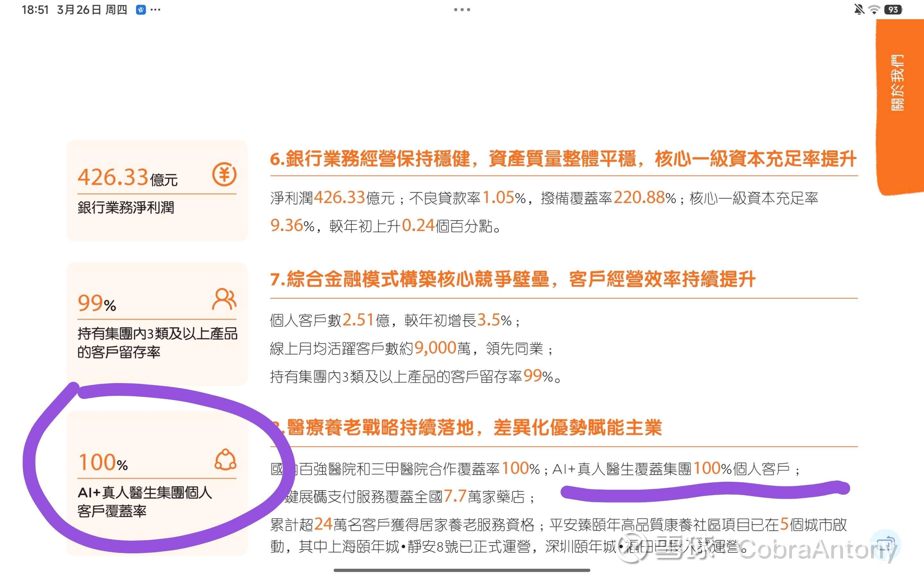The width and height of the screenshot is (924, 577).
Task: Tap the 426.33億元 net profit card
Action: (157, 191)
